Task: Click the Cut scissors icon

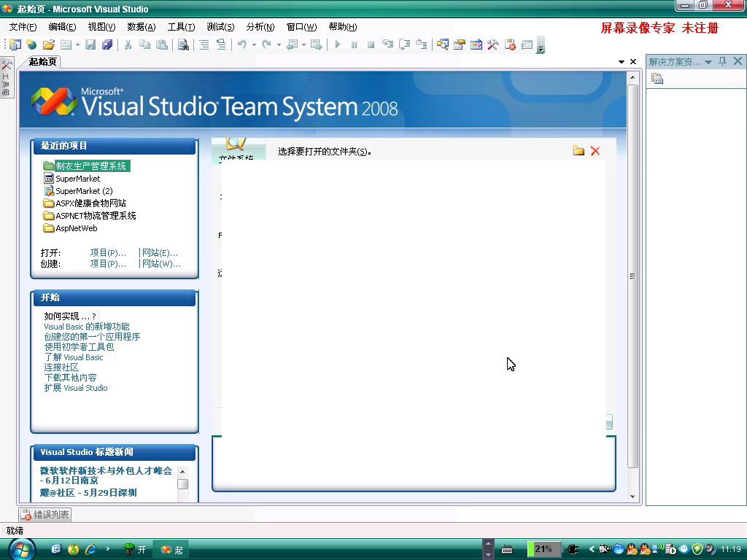Action: coord(128,44)
